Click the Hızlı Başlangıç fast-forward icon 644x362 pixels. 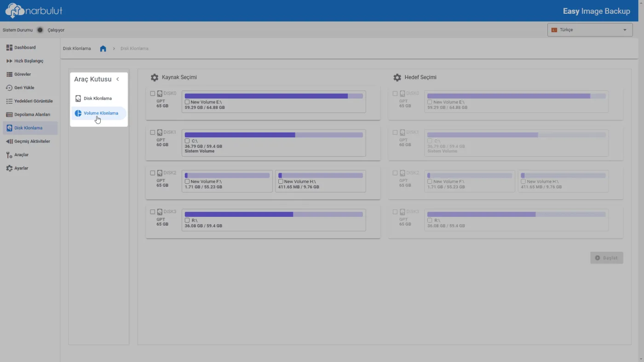pyautogui.click(x=9, y=61)
